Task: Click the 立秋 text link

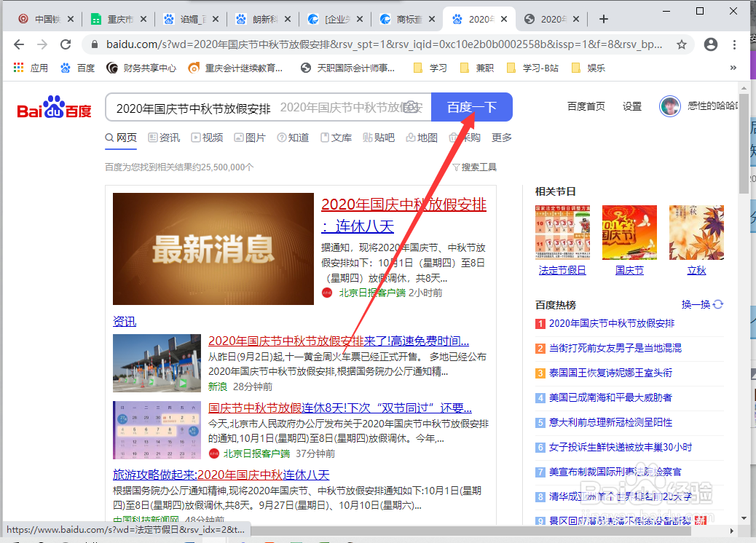Action: tap(696, 271)
